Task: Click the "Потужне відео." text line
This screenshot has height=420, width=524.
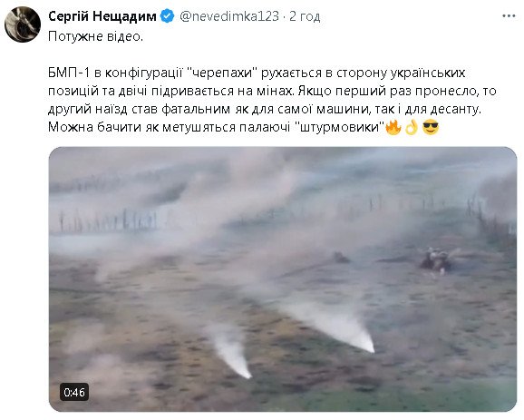Action: pyautogui.click(x=95, y=36)
